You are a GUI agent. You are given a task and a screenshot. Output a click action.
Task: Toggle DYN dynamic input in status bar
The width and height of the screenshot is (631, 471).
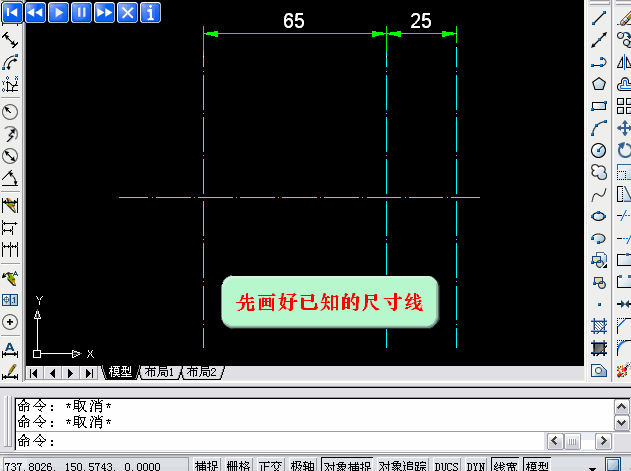(476, 466)
